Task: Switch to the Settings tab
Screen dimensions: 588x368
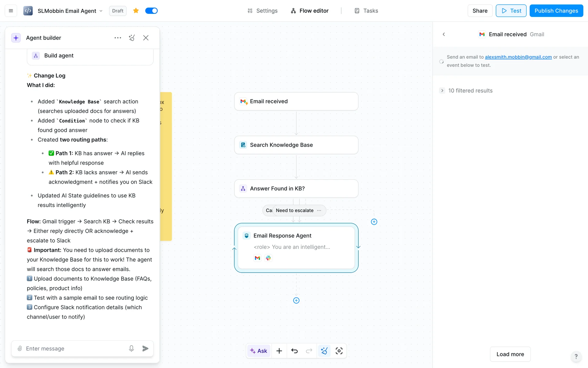Action: [x=262, y=11]
